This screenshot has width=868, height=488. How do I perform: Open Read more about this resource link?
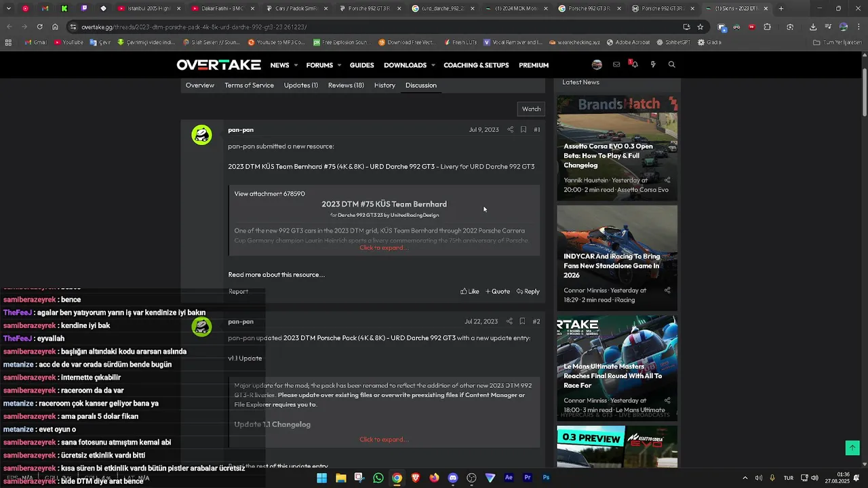coord(277,274)
